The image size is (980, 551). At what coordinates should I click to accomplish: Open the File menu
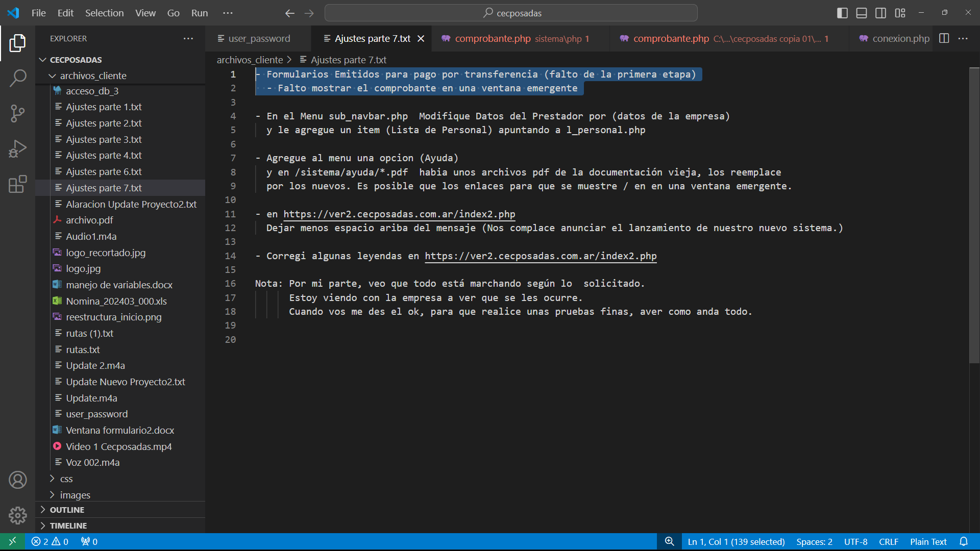(x=38, y=13)
